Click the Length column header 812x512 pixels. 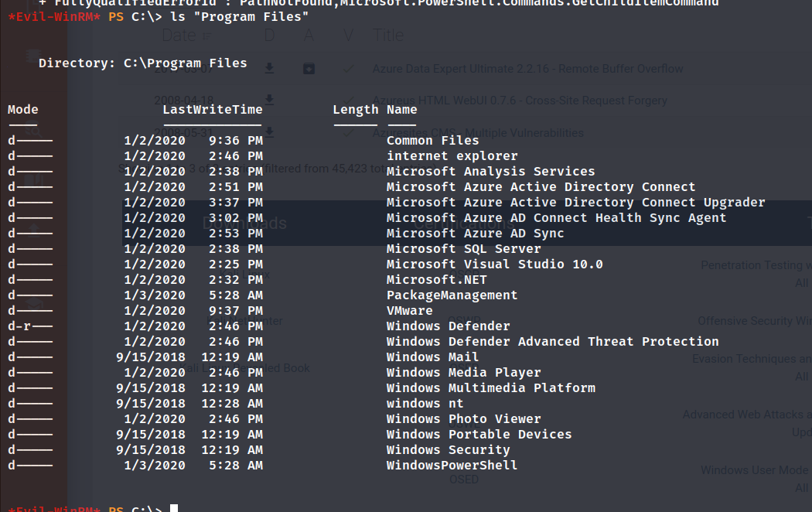tap(355, 110)
